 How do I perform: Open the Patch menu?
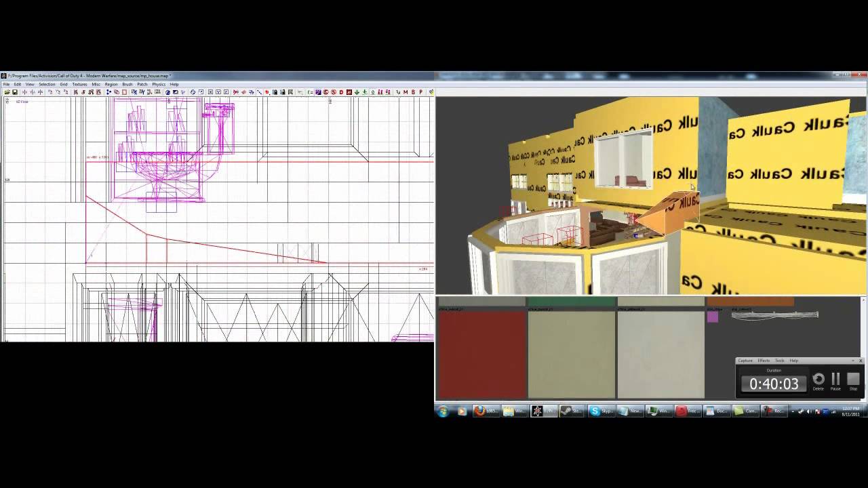pos(142,84)
